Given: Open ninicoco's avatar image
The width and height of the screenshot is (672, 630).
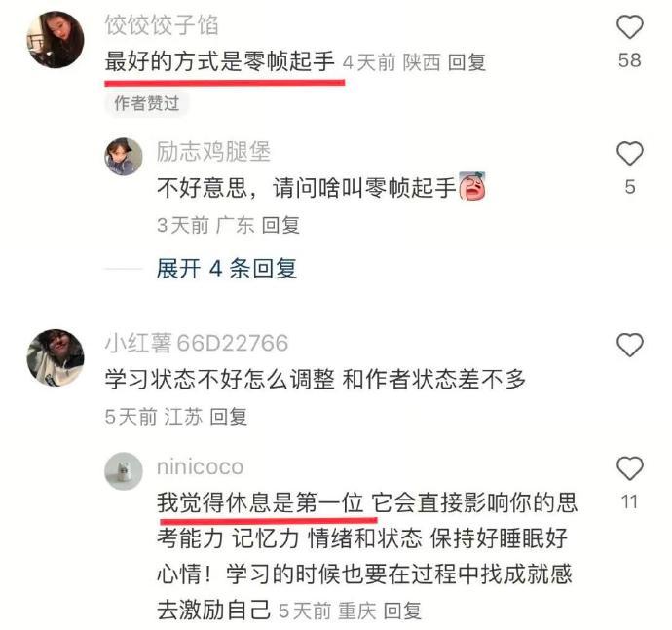Looking at the screenshot, I should tap(124, 471).
